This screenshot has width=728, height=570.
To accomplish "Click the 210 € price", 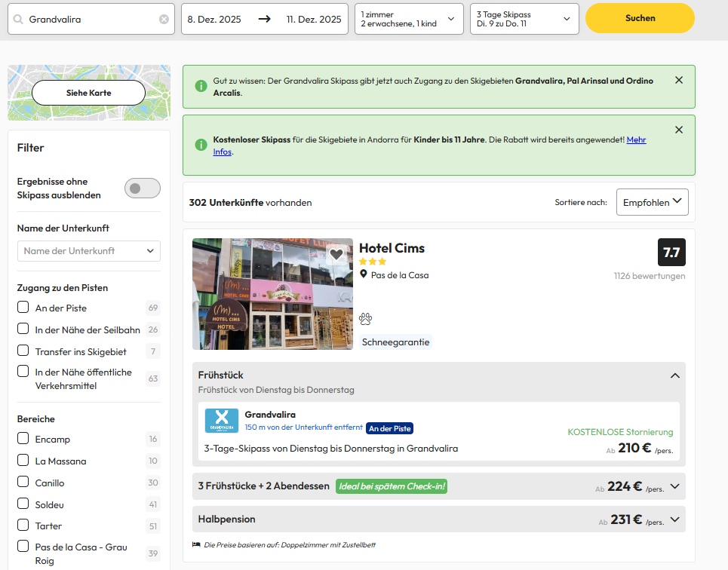I will [x=634, y=448].
